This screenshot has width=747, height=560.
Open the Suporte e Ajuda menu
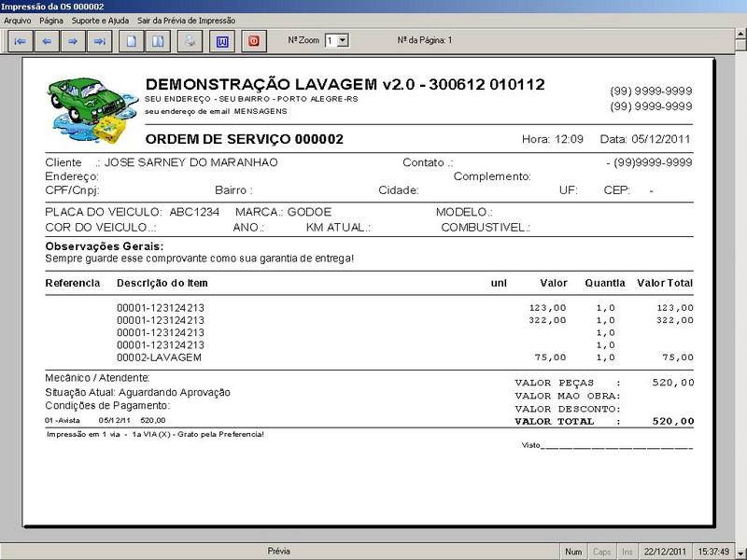click(x=100, y=21)
